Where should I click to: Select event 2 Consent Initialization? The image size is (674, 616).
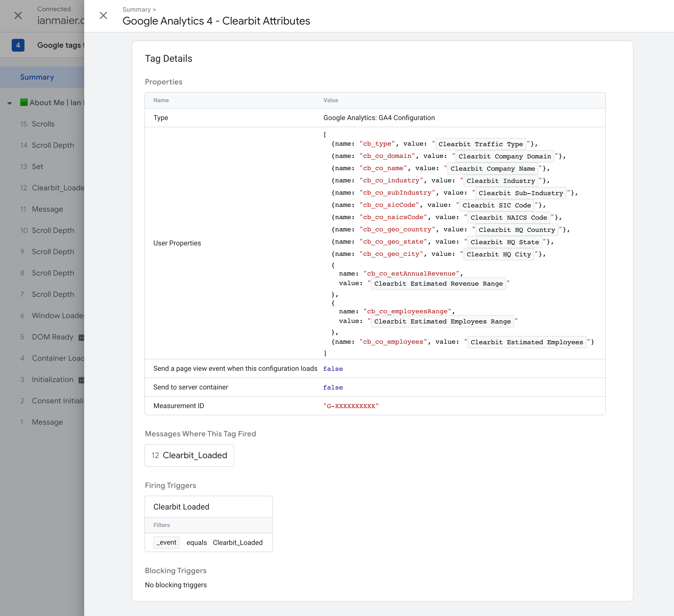tap(42, 401)
